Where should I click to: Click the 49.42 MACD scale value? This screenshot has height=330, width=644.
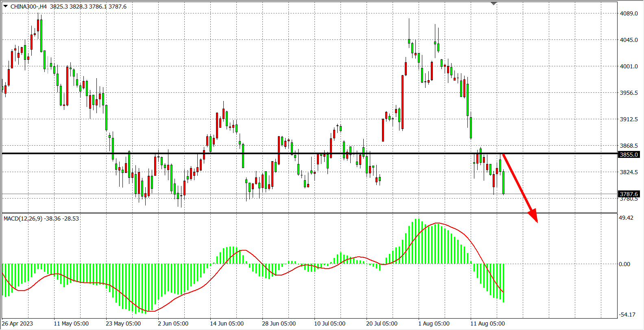[x=626, y=218]
